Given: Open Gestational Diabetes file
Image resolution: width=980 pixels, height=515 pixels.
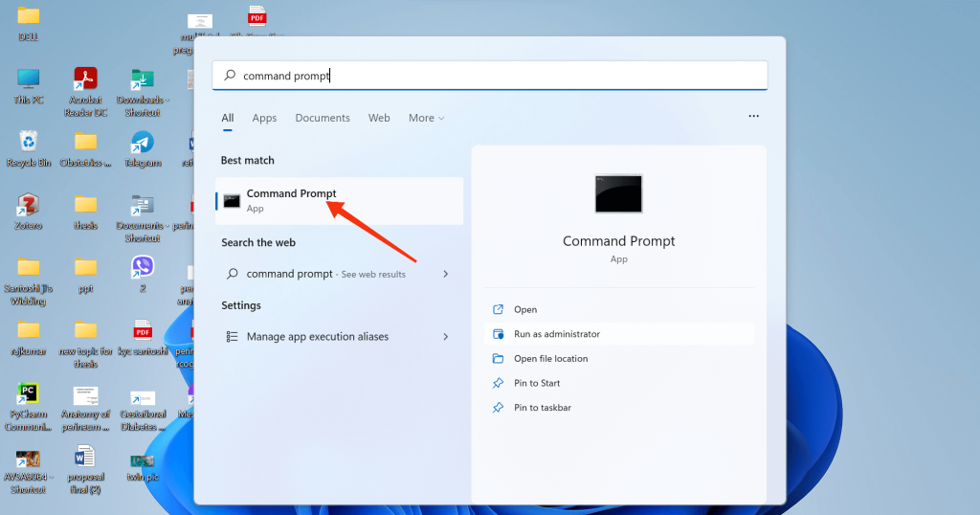Looking at the screenshot, I should (143, 410).
